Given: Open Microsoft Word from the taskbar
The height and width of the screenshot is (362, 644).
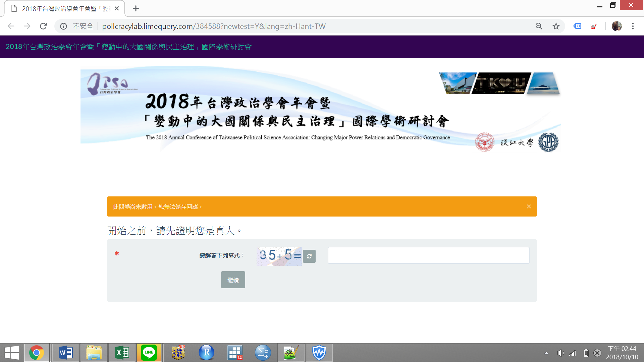Looking at the screenshot, I should click(65, 353).
